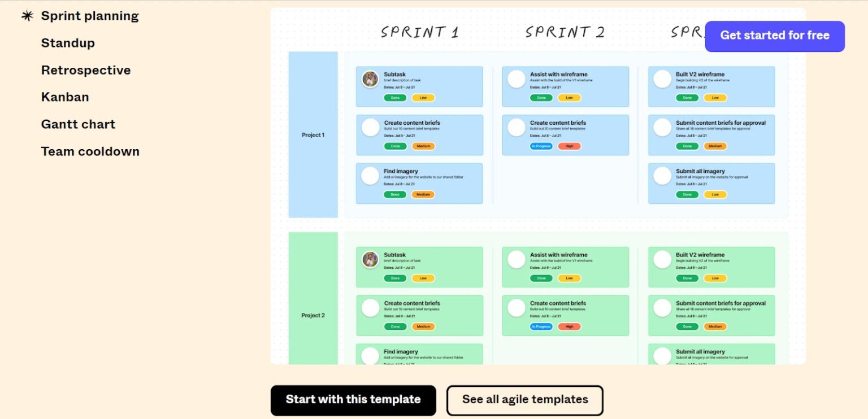Click Get started for free
Image resolution: width=868 pixels, height=419 pixels.
[774, 36]
